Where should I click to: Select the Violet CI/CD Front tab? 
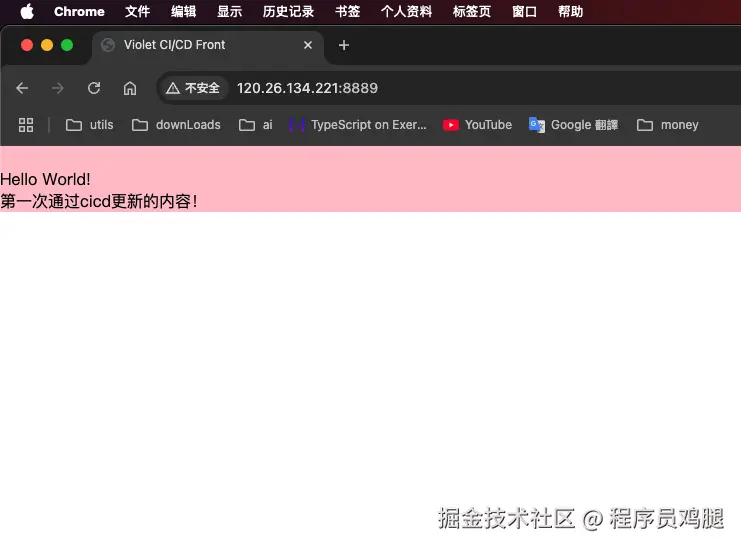[x=208, y=45]
